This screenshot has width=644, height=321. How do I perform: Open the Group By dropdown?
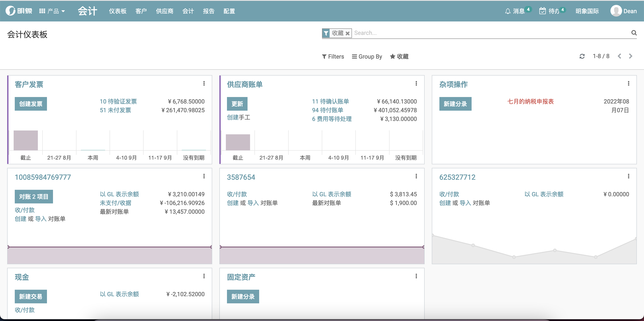coord(367,56)
